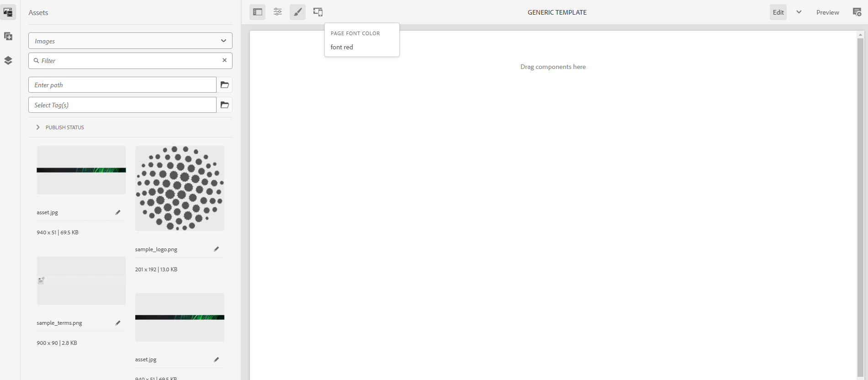Open the mode chevron next to Edit
The image size is (868, 380).
point(799,12)
